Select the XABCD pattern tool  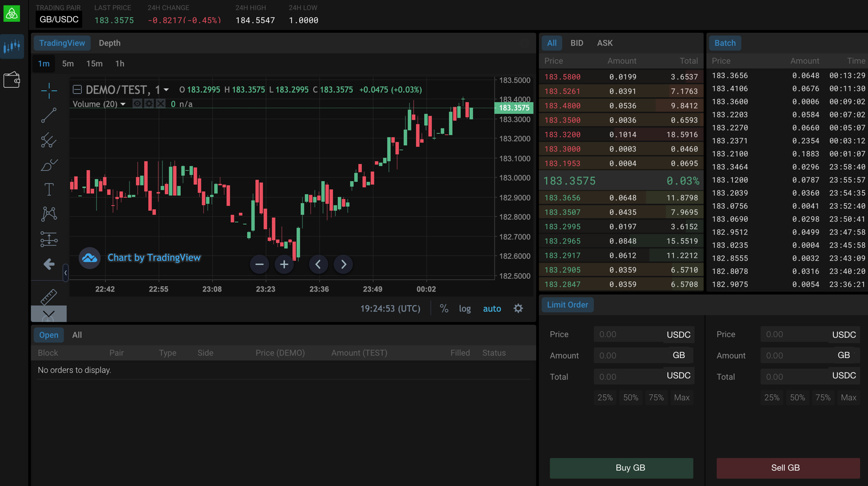[x=49, y=214]
